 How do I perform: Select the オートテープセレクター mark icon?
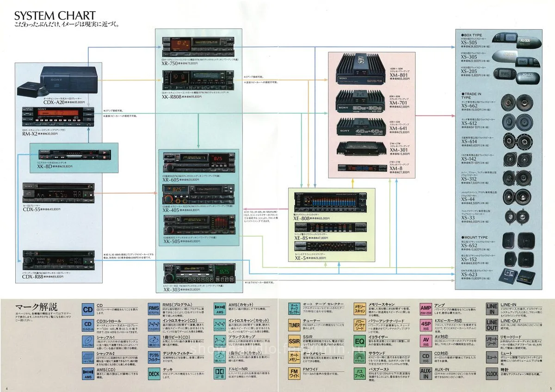294,309
